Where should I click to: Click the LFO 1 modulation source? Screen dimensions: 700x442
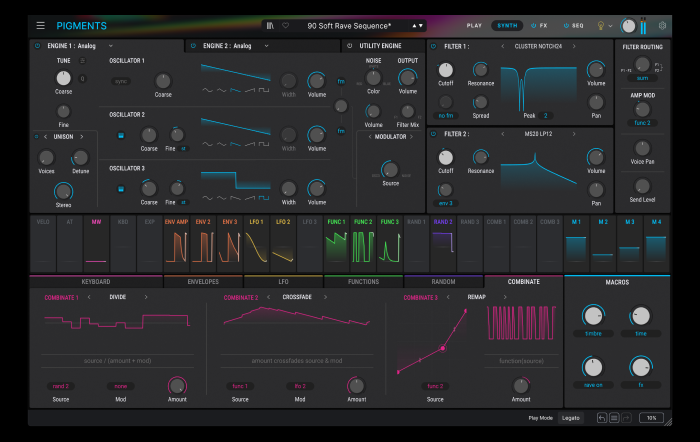tap(256, 244)
